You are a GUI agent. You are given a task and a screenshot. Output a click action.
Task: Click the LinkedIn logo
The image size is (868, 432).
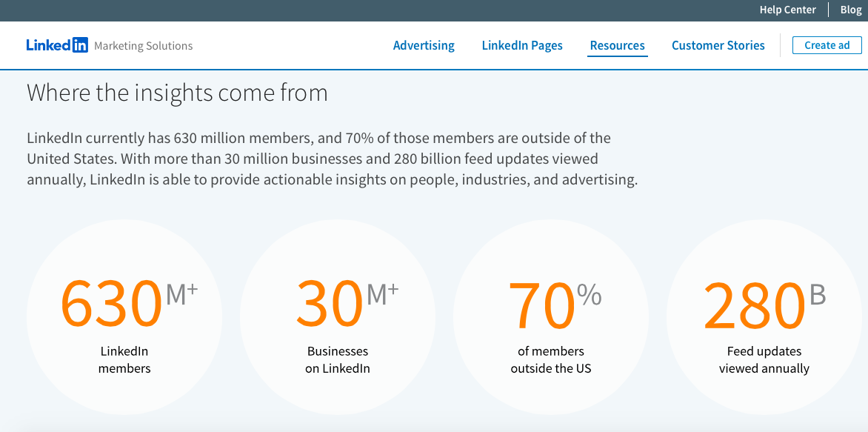[57, 45]
